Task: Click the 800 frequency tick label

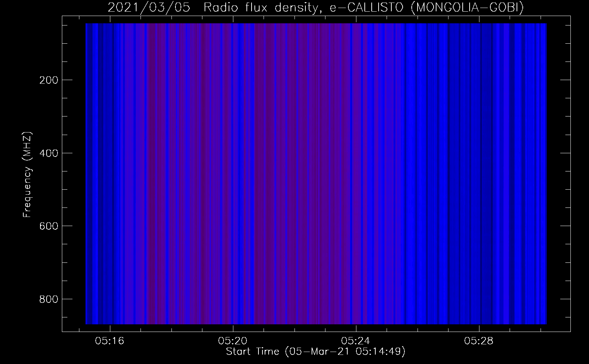Action: click(x=48, y=299)
